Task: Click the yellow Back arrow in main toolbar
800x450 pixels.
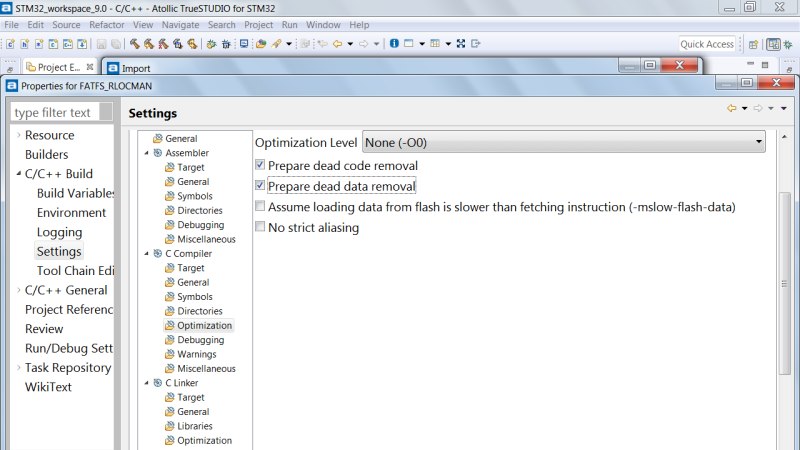Action: [337, 44]
